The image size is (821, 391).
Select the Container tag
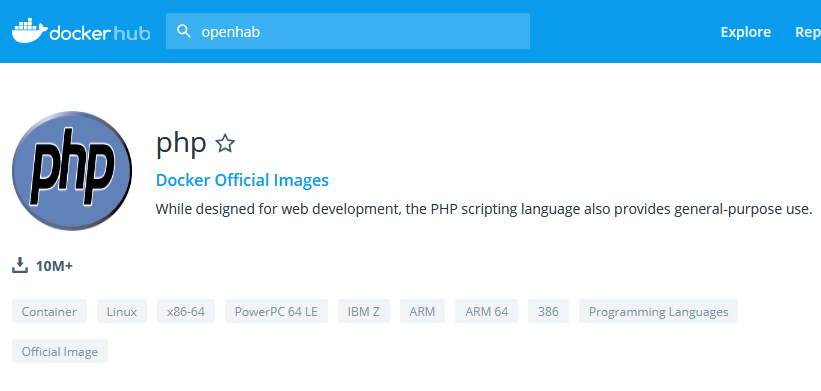point(49,311)
